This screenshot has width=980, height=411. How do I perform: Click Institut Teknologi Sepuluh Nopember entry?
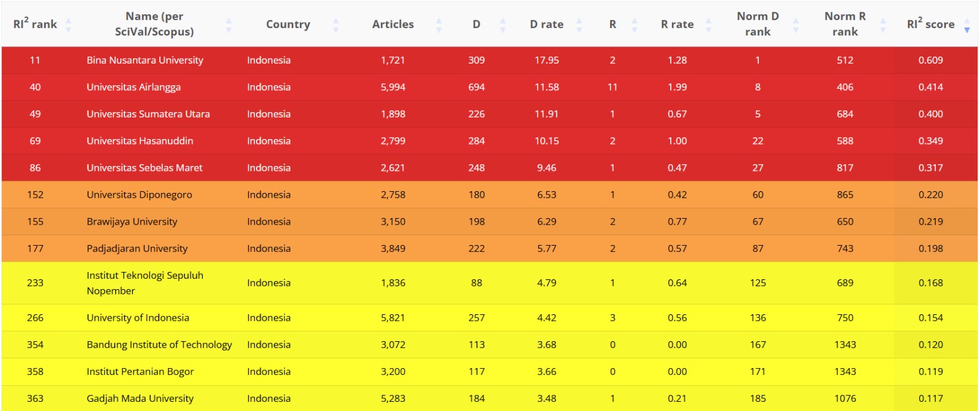click(x=145, y=283)
